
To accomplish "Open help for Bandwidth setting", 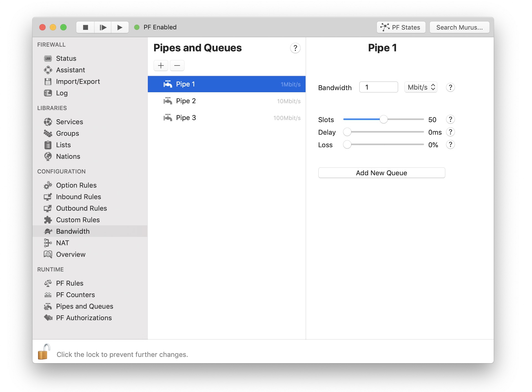I will [x=450, y=88].
